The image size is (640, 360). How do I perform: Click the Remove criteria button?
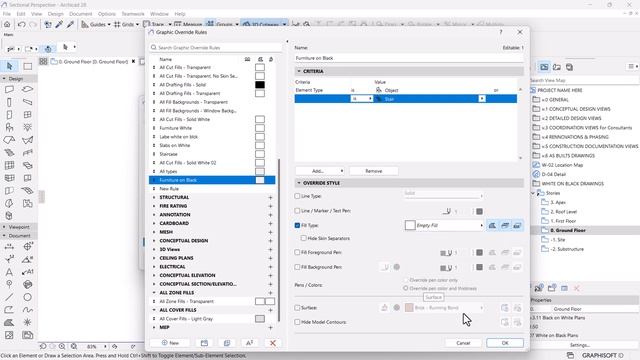click(x=373, y=171)
